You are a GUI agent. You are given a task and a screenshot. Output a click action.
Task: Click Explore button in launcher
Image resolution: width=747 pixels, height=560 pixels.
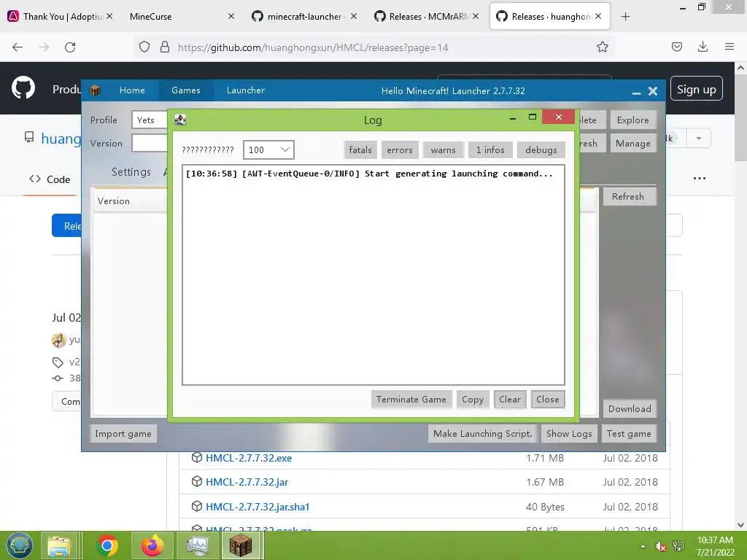[x=632, y=120]
